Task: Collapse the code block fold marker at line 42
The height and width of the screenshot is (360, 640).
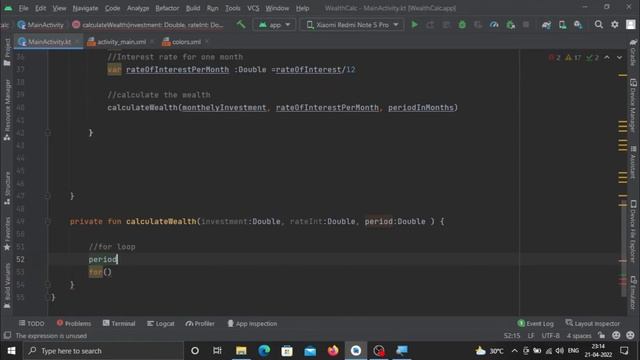Action: [x=48, y=133]
